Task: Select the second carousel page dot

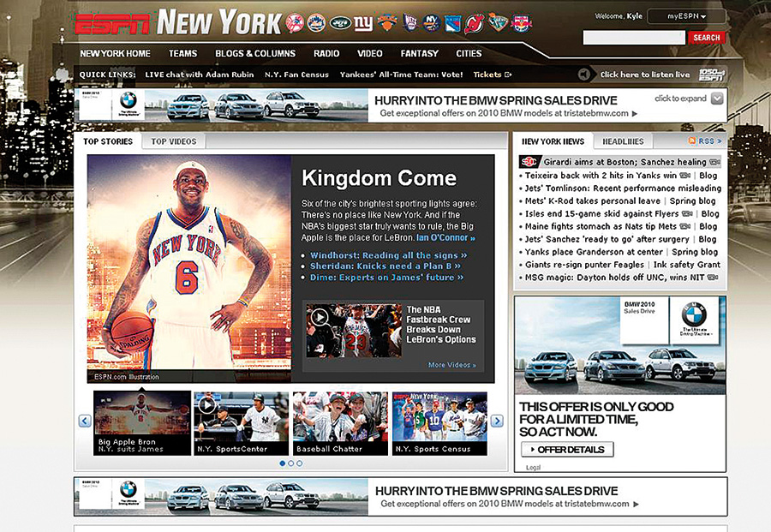Action: click(291, 463)
